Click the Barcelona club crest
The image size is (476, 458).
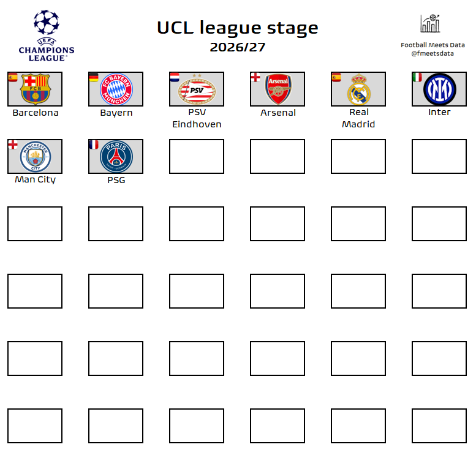tap(35, 89)
